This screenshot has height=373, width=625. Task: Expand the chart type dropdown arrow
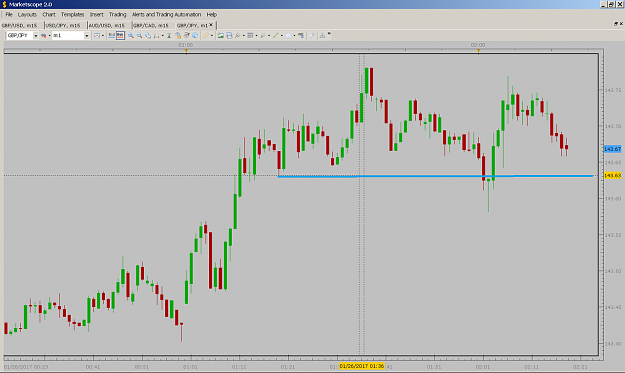tap(103, 35)
